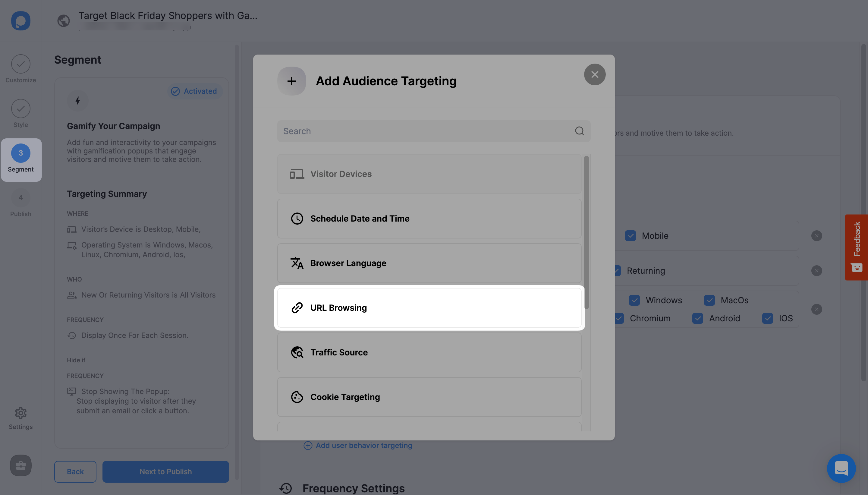This screenshot has width=868, height=495.
Task: Uncheck the MacOs checkbox
Action: (x=709, y=300)
